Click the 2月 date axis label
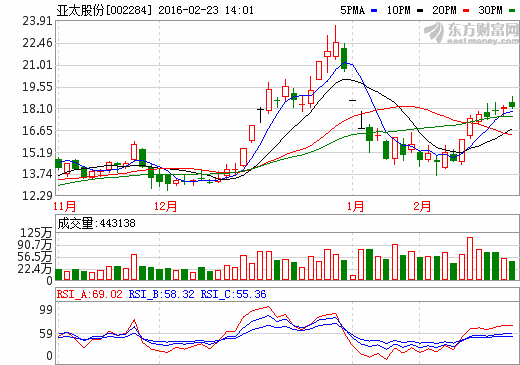The height and width of the screenshot is (365, 520). [422, 206]
